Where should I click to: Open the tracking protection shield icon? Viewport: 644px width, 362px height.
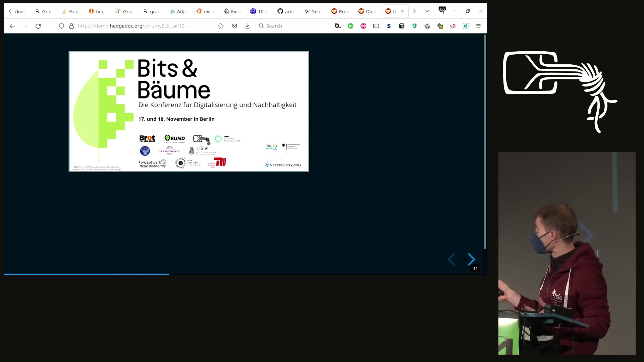pyautogui.click(x=61, y=26)
